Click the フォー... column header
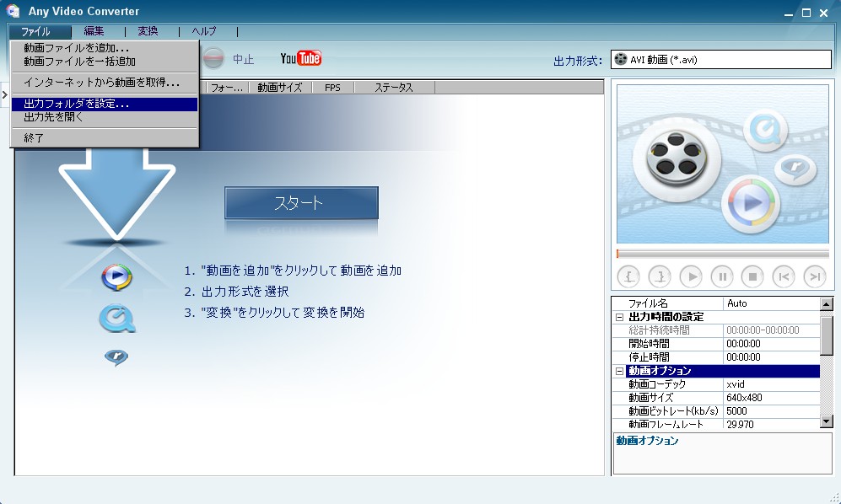 [x=227, y=88]
